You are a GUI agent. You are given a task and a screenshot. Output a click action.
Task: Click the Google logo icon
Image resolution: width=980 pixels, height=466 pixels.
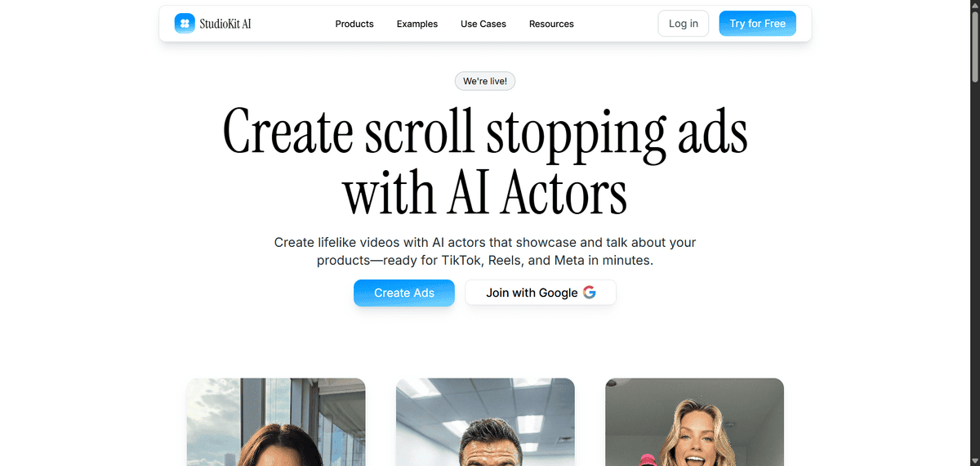coord(590,293)
